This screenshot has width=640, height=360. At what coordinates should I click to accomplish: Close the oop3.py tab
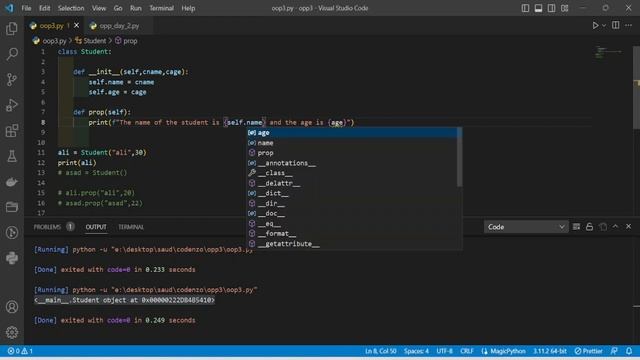pyautogui.click(x=76, y=25)
